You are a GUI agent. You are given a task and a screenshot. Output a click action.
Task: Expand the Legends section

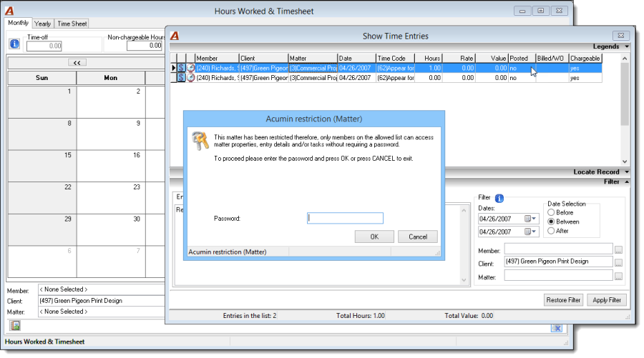(x=627, y=46)
